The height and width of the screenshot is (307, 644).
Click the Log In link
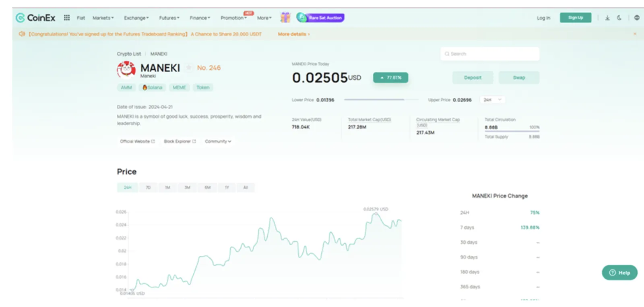543,18
